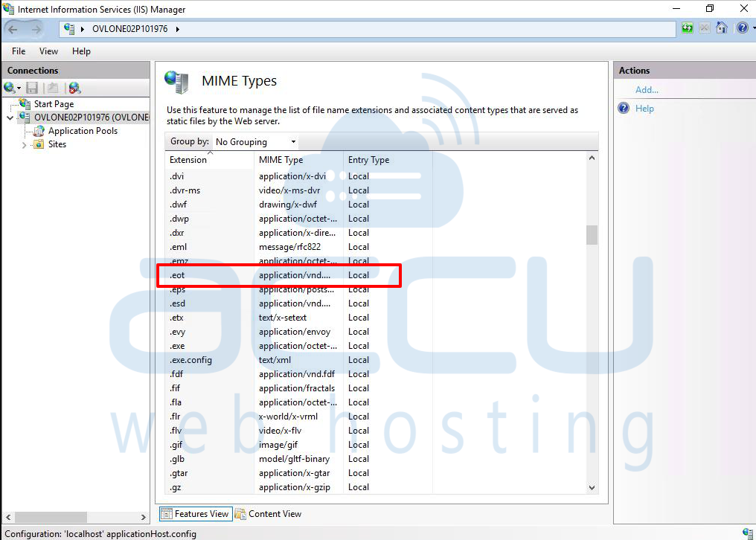Viewport: 756px width, 540px height.
Task: Save current connections with the disk icon
Action: point(31,87)
